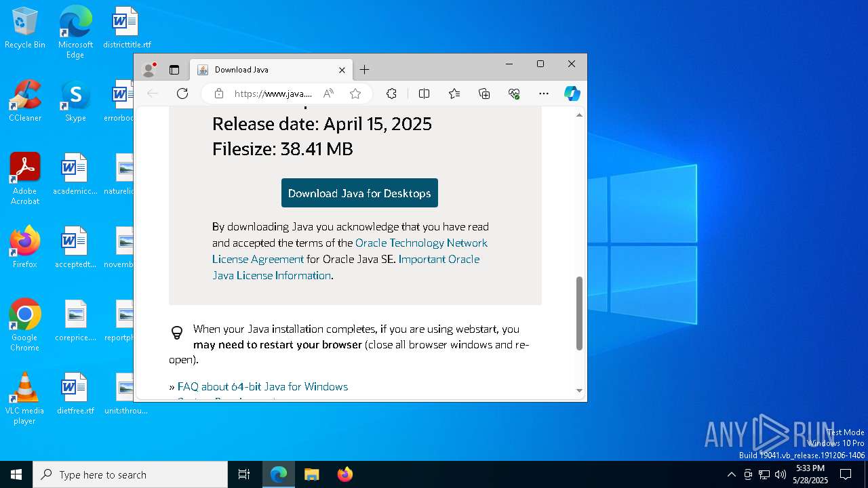Open a new Edge tab
Screen dimensions: 868x488
click(364, 70)
